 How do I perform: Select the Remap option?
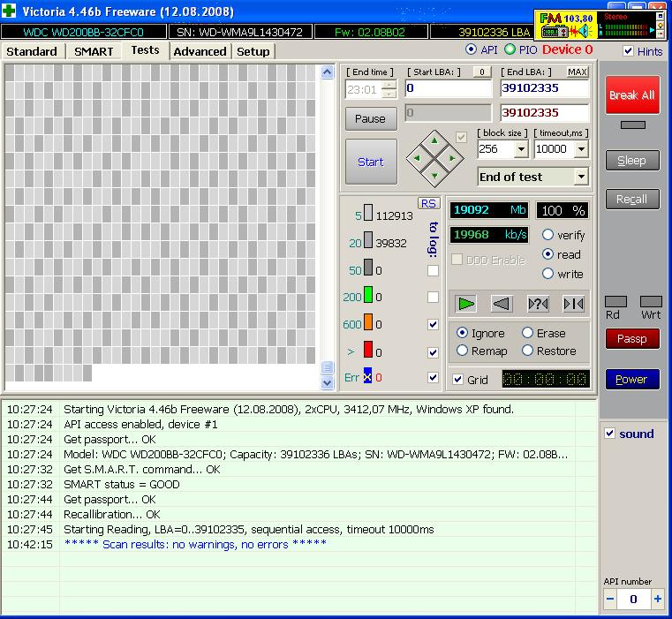point(462,351)
